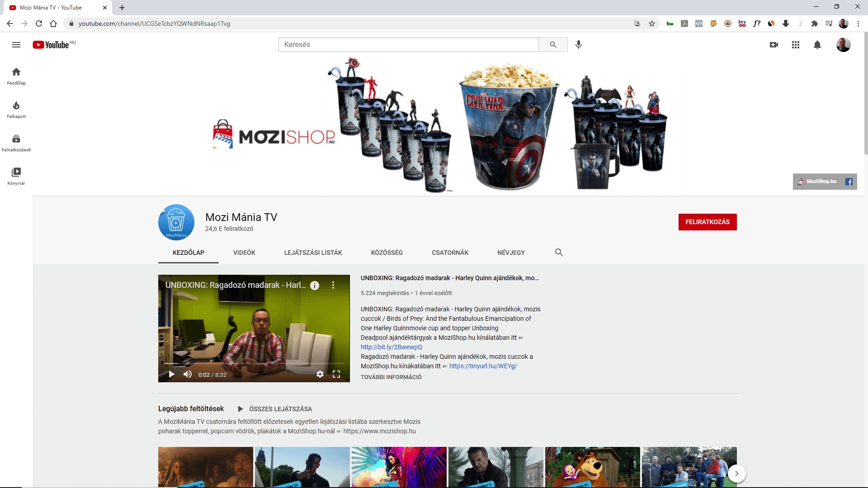This screenshot has width=868, height=488.
Task: Click the Keresés search input field
Action: point(408,45)
